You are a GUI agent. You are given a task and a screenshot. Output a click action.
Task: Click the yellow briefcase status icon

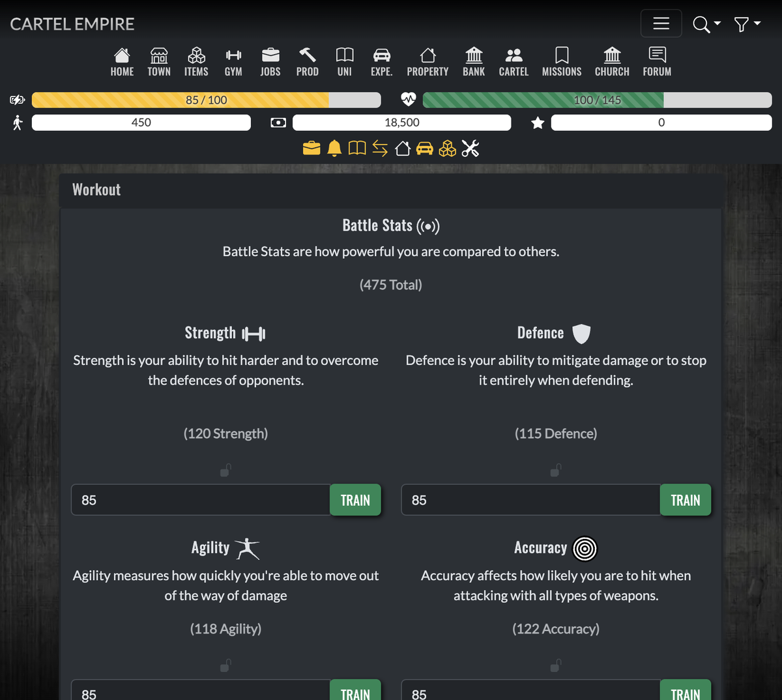(311, 149)
